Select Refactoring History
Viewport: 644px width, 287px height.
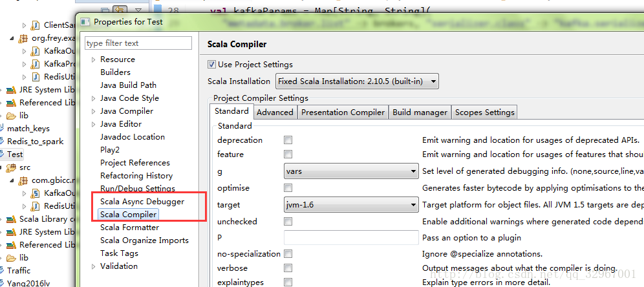[136, 176]
